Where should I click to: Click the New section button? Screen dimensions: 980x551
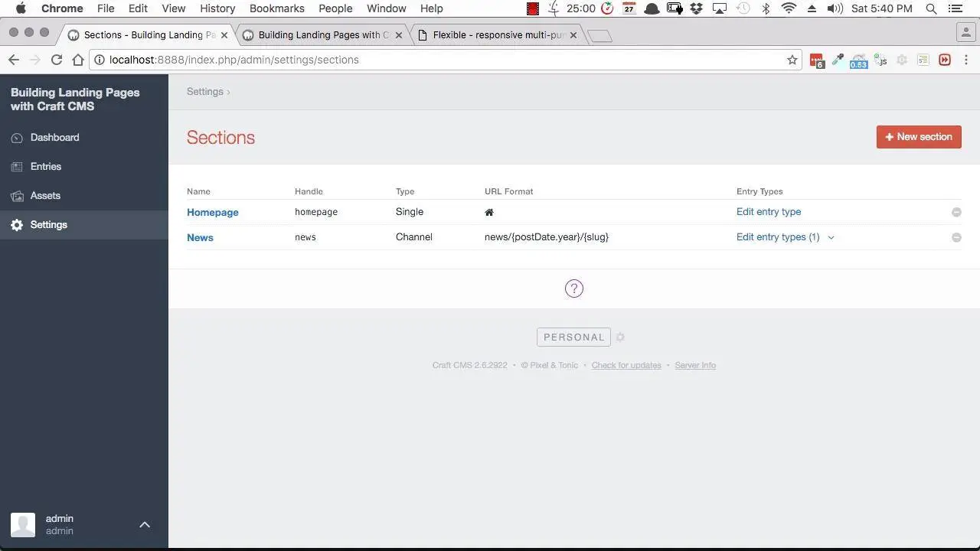pyautogui.click(x=919, y=137)
